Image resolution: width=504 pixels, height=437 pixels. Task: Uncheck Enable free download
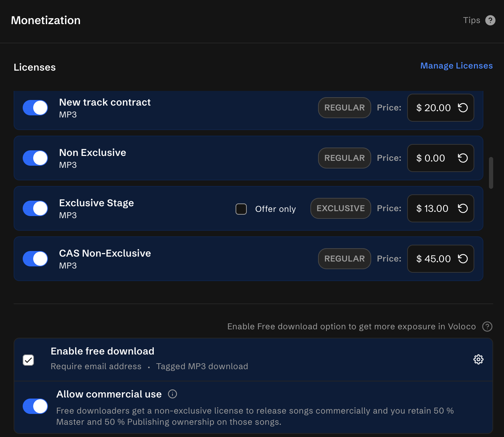click(x=28, y=360)
